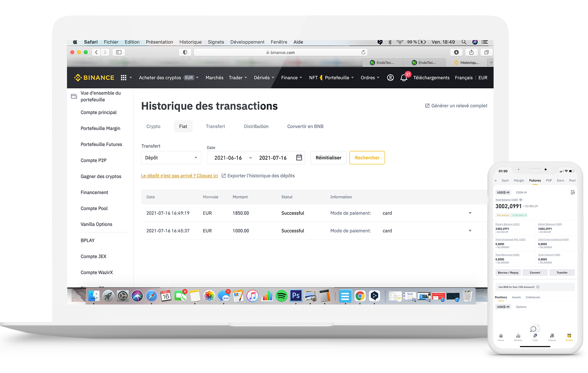Open Safari downloads icon in toolbar
The height and width of the screenshot is (373, 588).
456,52
